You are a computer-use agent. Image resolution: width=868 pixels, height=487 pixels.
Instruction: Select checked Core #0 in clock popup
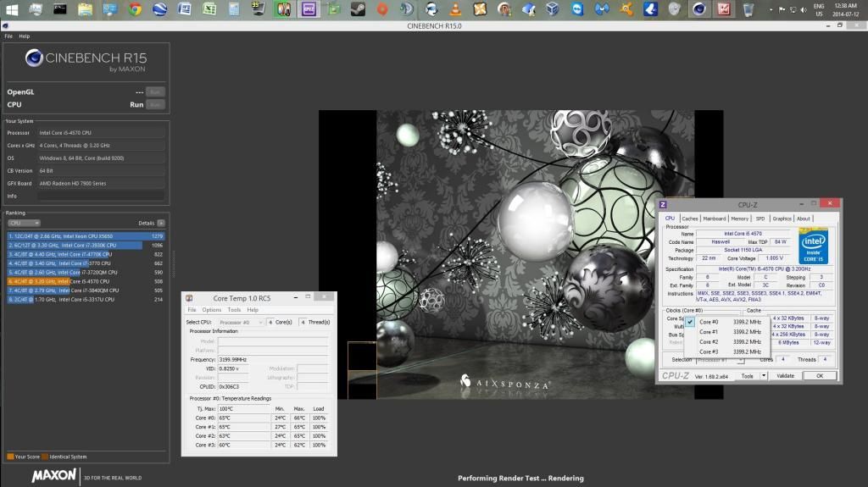pyautogui.click(x=709, y=322)
